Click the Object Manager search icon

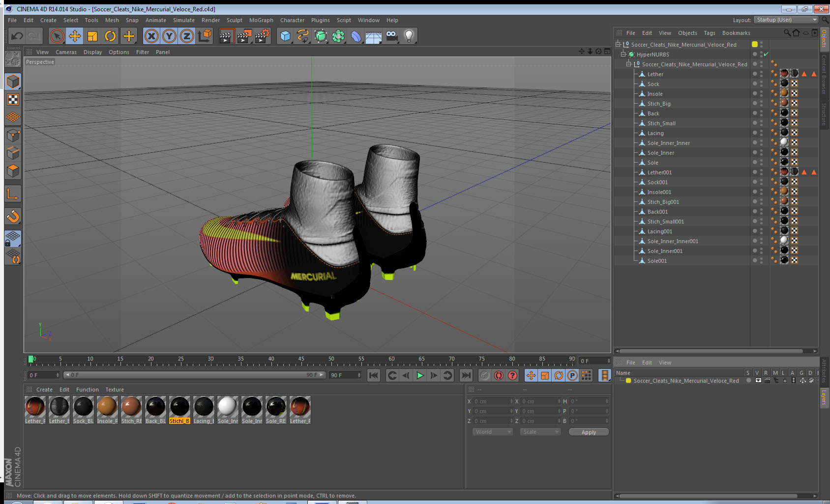coord(787,33)
